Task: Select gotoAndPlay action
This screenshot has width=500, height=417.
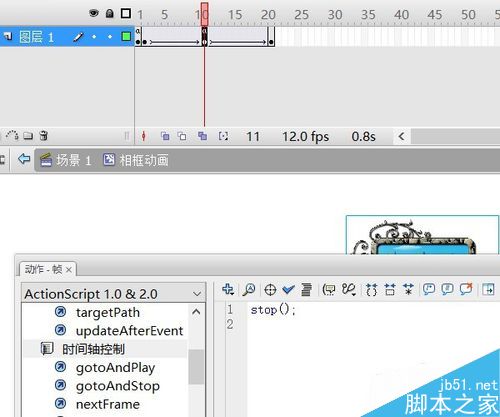Action: [115, 368]
